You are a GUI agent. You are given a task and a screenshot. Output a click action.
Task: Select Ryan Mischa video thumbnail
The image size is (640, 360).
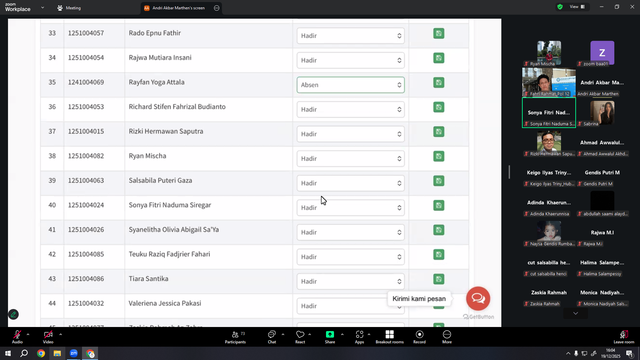click(549, 53)
